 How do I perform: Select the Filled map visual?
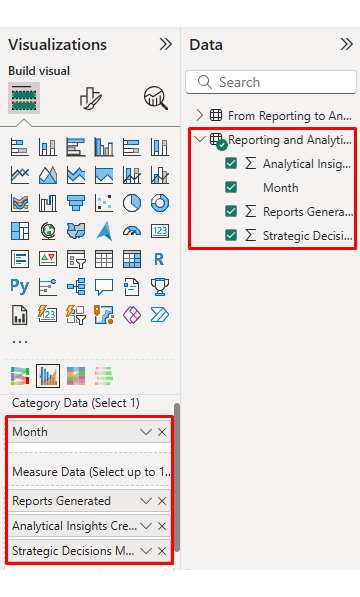76,231
